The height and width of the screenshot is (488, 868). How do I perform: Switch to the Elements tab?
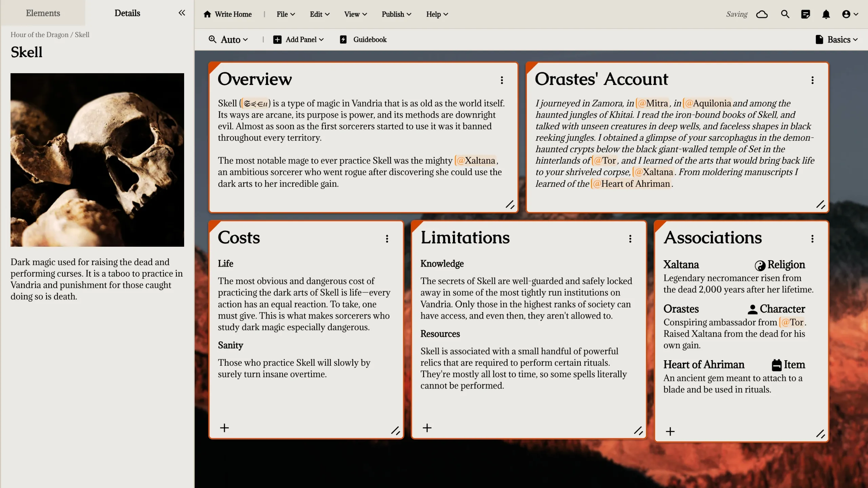43,13
